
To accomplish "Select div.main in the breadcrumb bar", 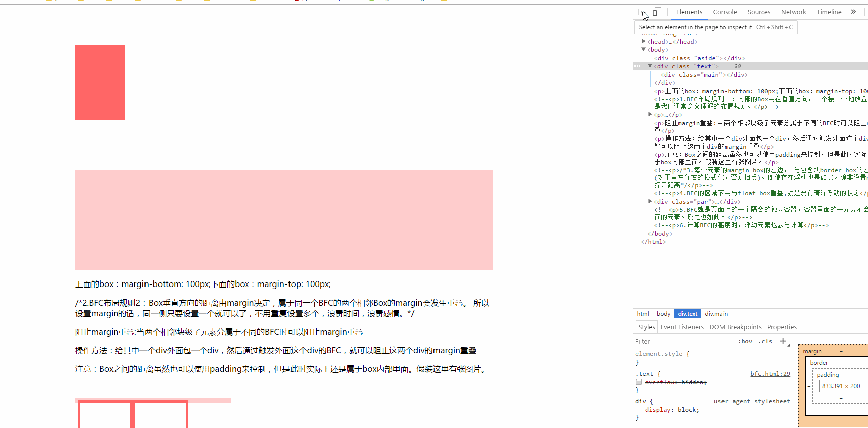I will click(x=716, y=314).
